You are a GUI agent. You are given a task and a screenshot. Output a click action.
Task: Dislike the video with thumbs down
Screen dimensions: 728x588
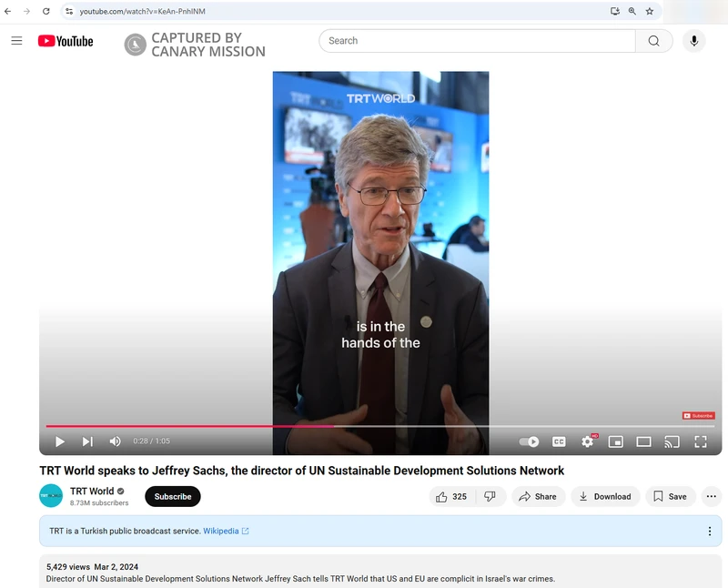tap(490, 496)
